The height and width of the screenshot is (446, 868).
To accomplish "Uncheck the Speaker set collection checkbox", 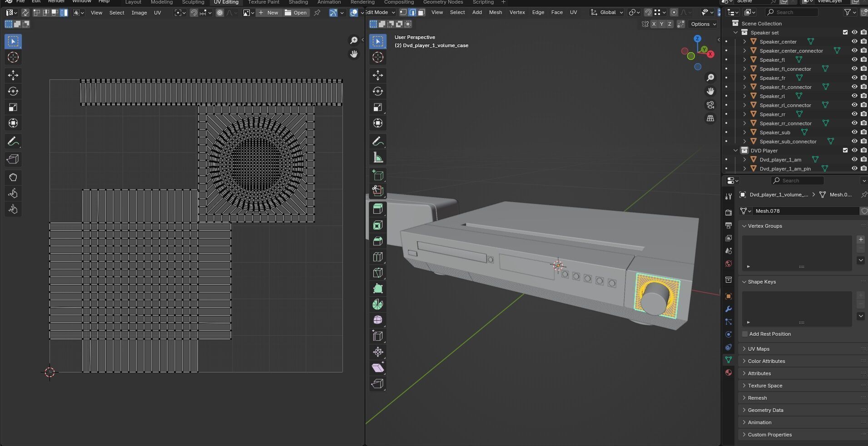I will tap(845, 33).
